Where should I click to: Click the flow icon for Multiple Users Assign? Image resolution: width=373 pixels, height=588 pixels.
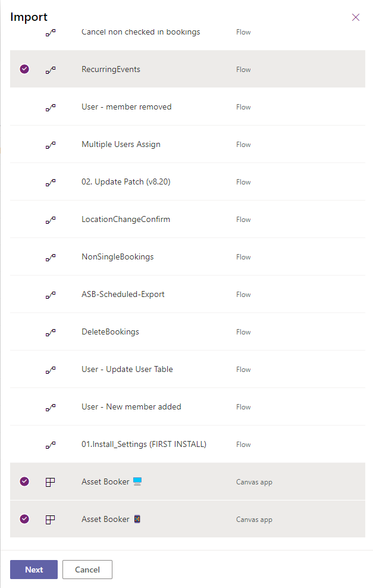pyautogui.click(x=51, y=145)
